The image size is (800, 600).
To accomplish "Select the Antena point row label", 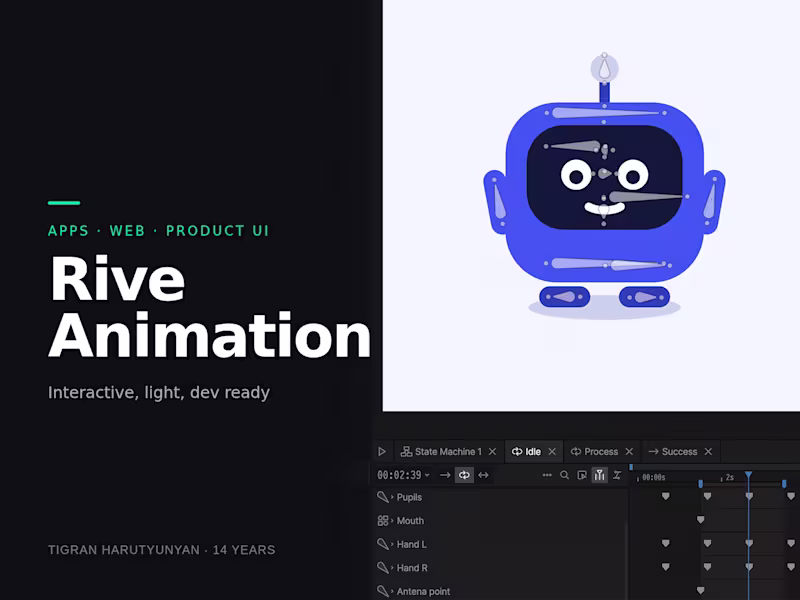I will pyautogui.click(x=423, y=591).
